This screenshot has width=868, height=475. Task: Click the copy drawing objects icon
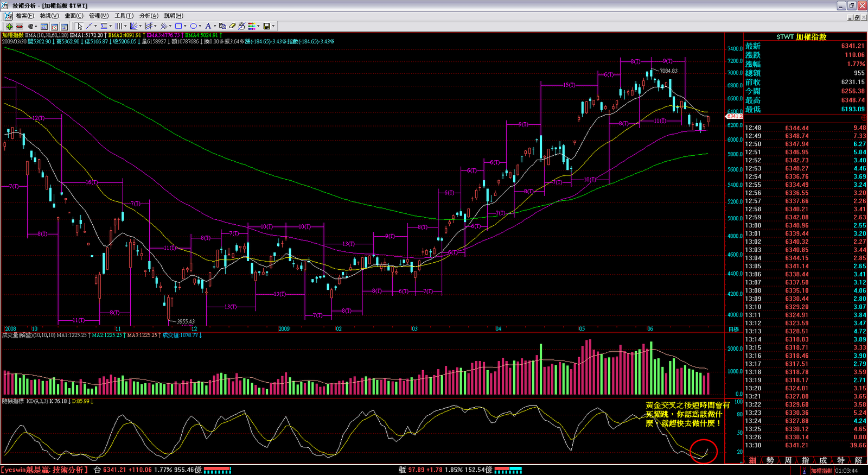click(x=222, y=26)
